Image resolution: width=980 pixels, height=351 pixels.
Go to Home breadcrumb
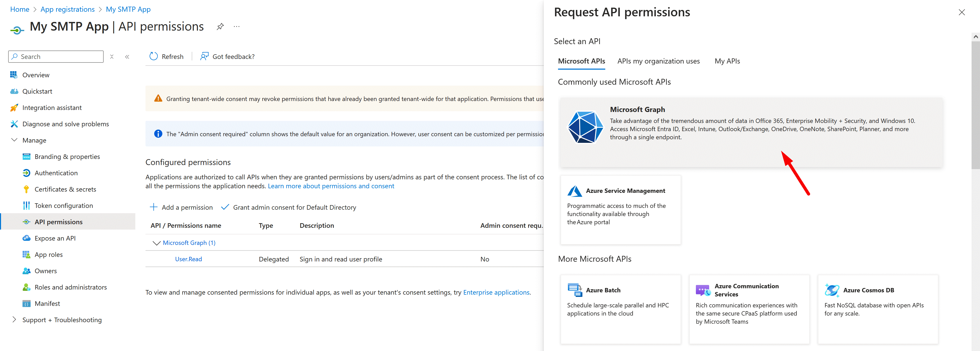pos(20,9)
